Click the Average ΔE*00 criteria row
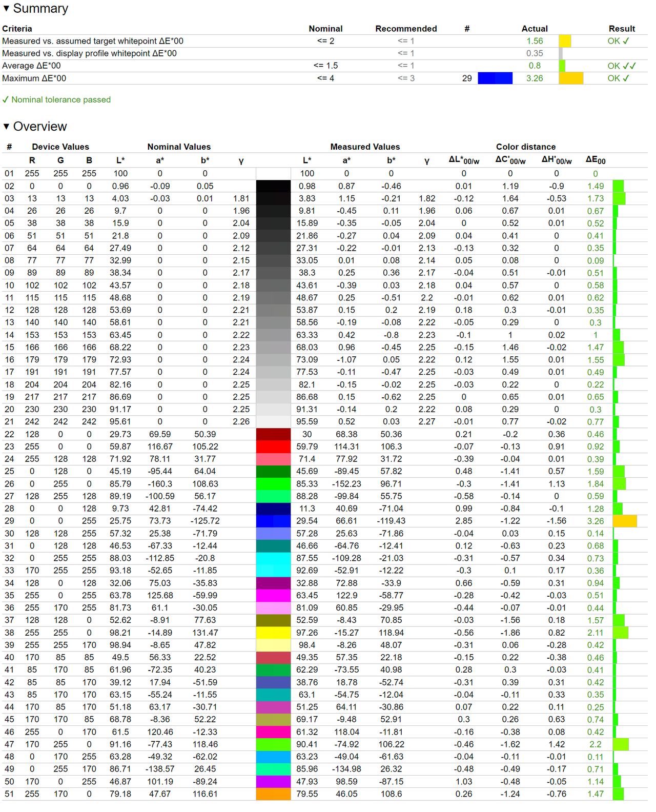Screen dimensions: 656x812 pos(324,66)
